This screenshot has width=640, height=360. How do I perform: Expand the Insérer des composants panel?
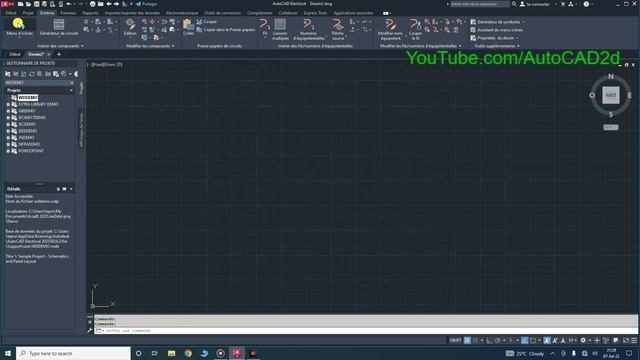click(60, 46)
